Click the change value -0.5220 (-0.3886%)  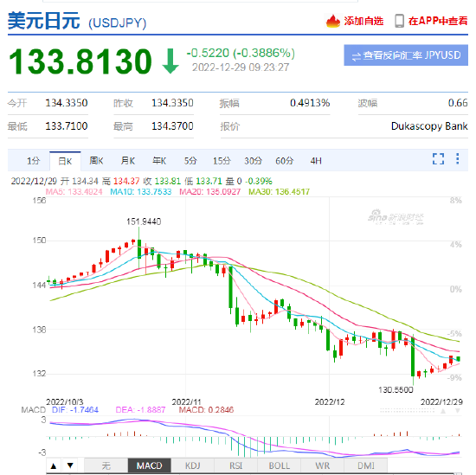click(x=241, y=53)
